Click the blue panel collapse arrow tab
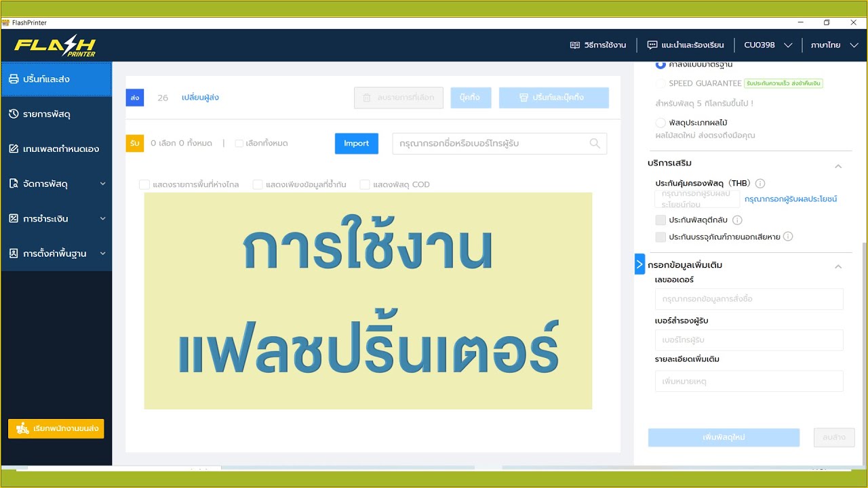The image size is (868, 488). pyautogui.click(x=639, y=264)
